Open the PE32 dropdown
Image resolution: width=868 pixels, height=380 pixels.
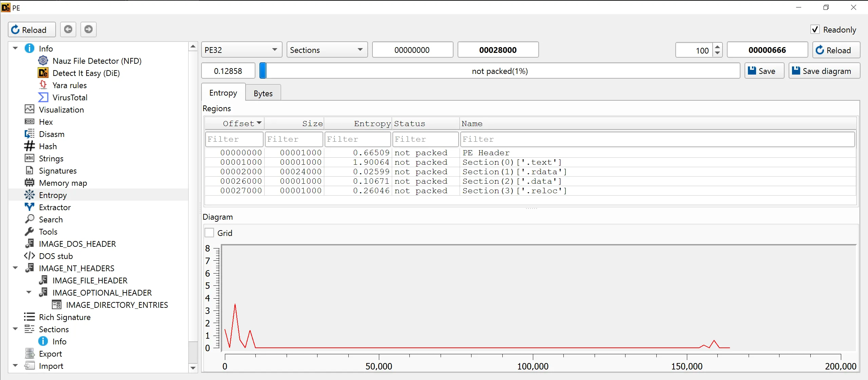241,50
